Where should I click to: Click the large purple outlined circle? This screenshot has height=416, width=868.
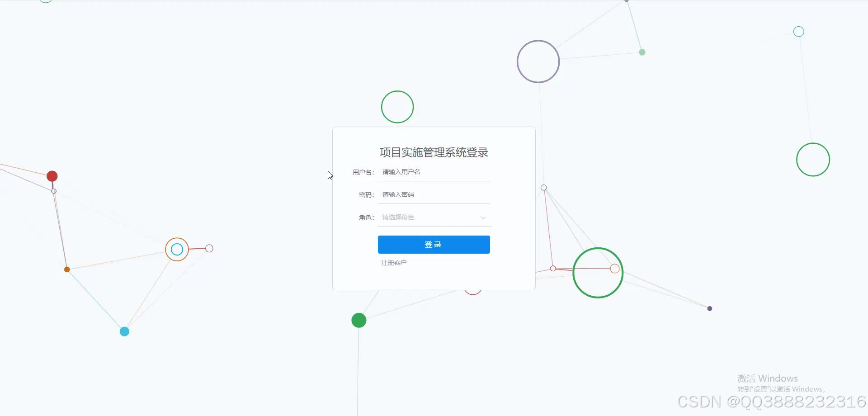(x=538, y=61)
